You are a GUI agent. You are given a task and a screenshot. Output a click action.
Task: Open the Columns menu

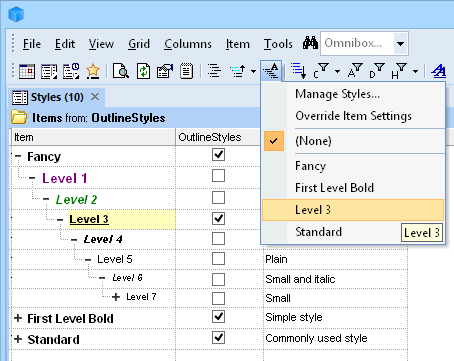[x=188, y=44]
